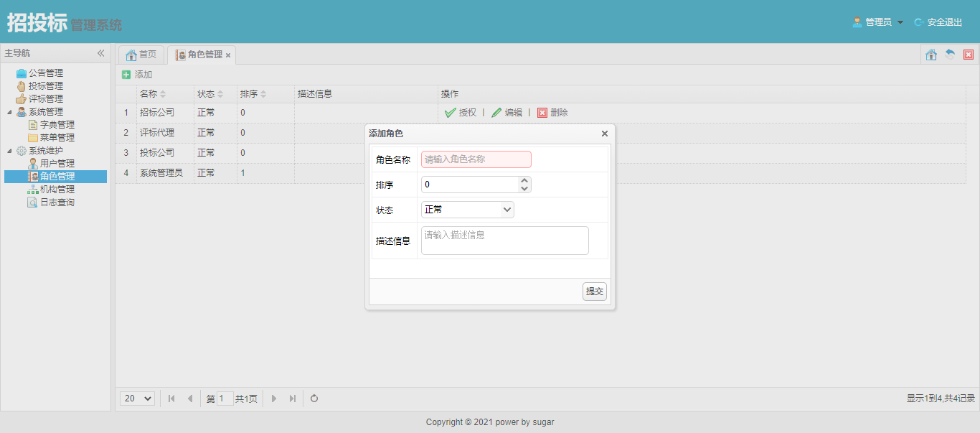Click the 排序 number input
Viewport: 980px width, 433px height.
click(x=470, y=185)
